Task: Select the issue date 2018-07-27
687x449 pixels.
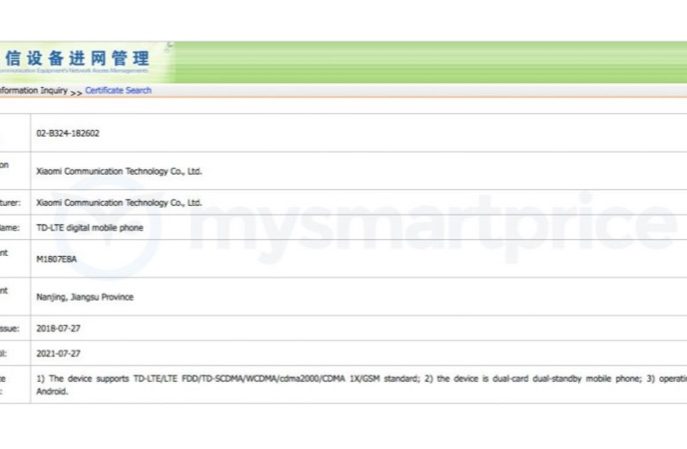Action: (57, 328)
